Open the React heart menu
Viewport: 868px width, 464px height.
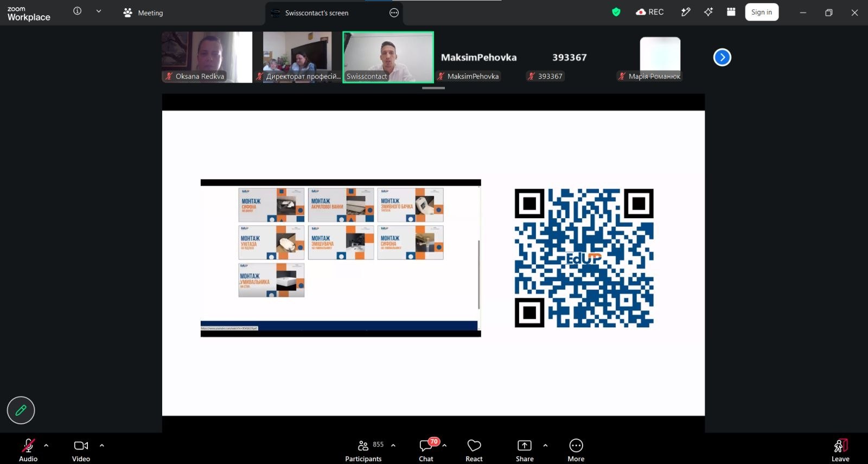[474, 450]
